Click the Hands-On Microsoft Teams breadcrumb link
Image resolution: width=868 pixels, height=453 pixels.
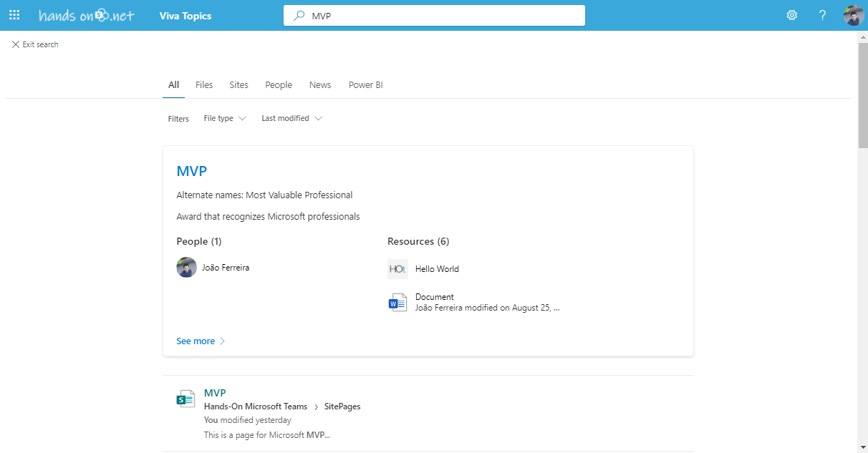(x=256, y=406)
